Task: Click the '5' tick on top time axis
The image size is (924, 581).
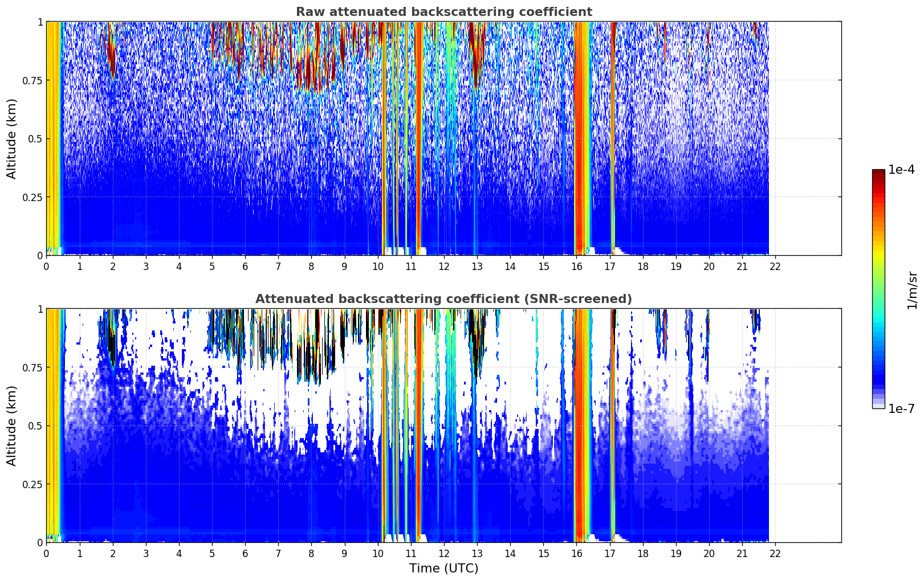Action: pyautogui.click(x=212, y=266)
